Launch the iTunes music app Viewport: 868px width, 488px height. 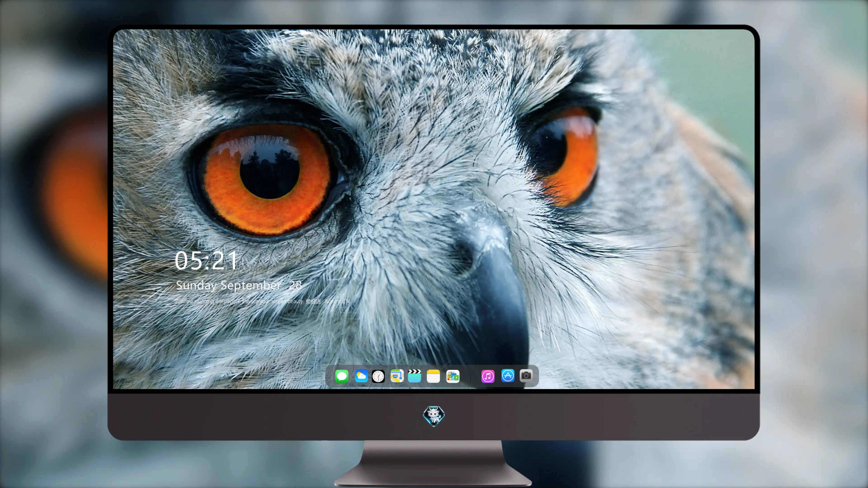click(488, 376)
